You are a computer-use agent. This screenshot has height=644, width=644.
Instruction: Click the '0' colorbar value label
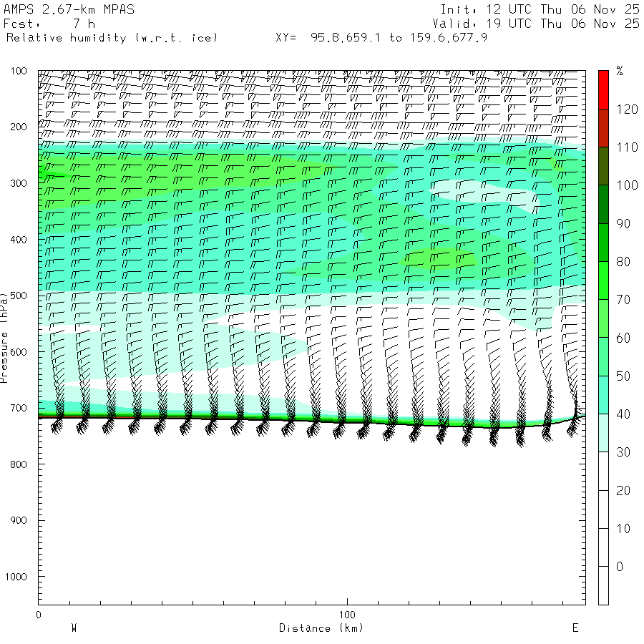point(620,567)
